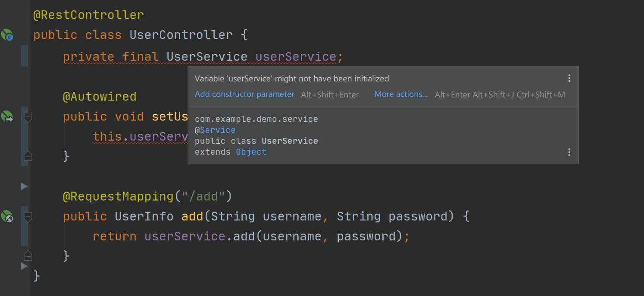The image size is (644, 296).
Task: Apply the Add constructor parameter quick fix
Action: point(244,94)
